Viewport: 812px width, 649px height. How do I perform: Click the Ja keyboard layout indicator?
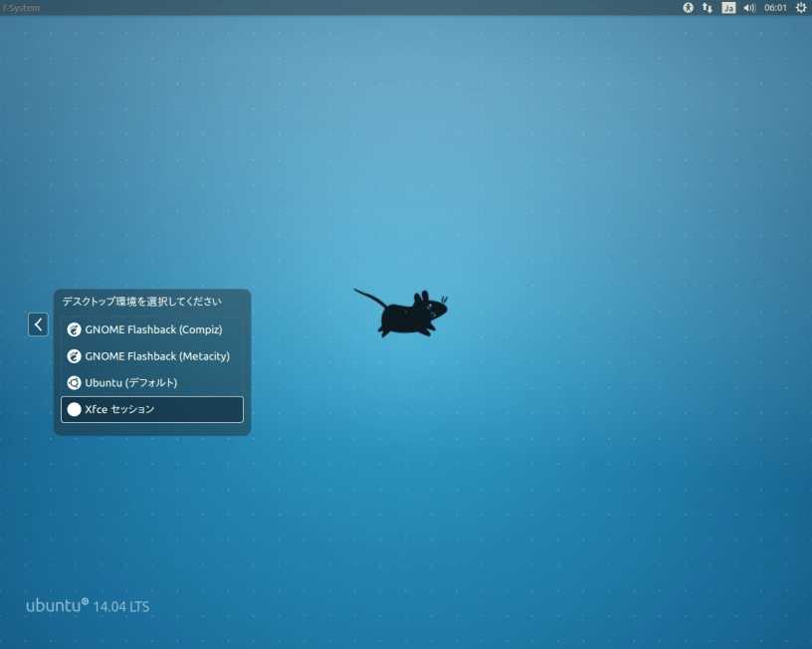click(x=728, y=8)
